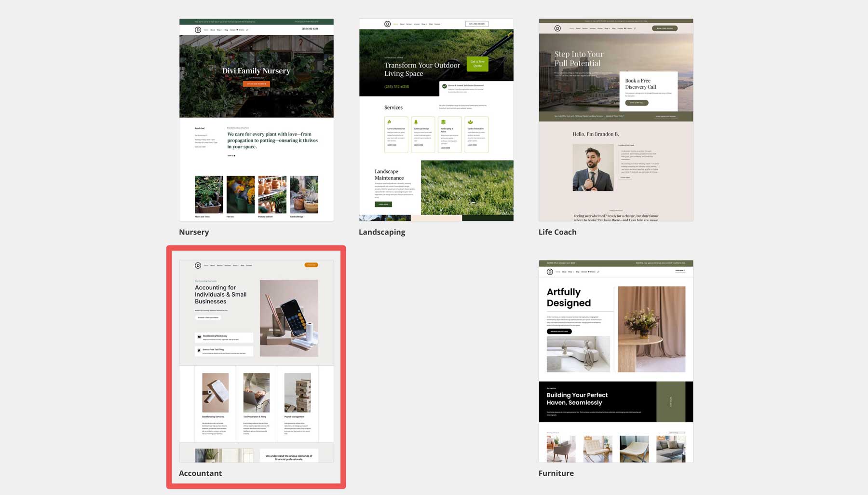Toggle the cart heart icon in the Life Coach nav
Viewport: 868px width, 495px height.
tap(624, 28)
